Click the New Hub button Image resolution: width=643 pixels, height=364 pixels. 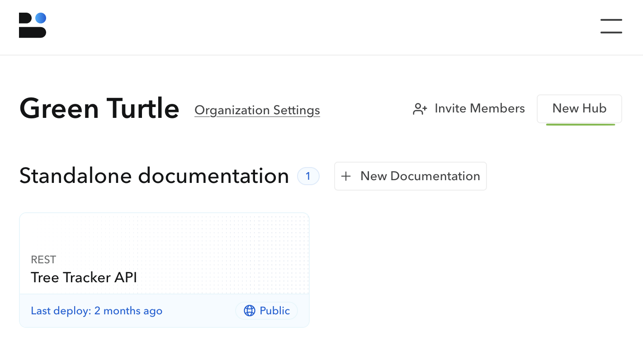tap(579, 108)
